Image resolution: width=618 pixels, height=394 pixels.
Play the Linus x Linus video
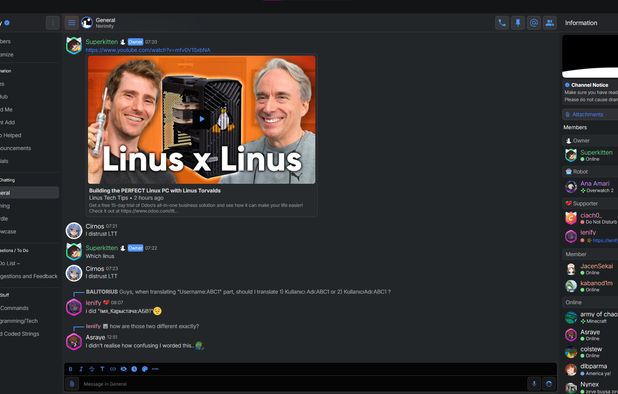pyautogui.click(x=202, y=119)
